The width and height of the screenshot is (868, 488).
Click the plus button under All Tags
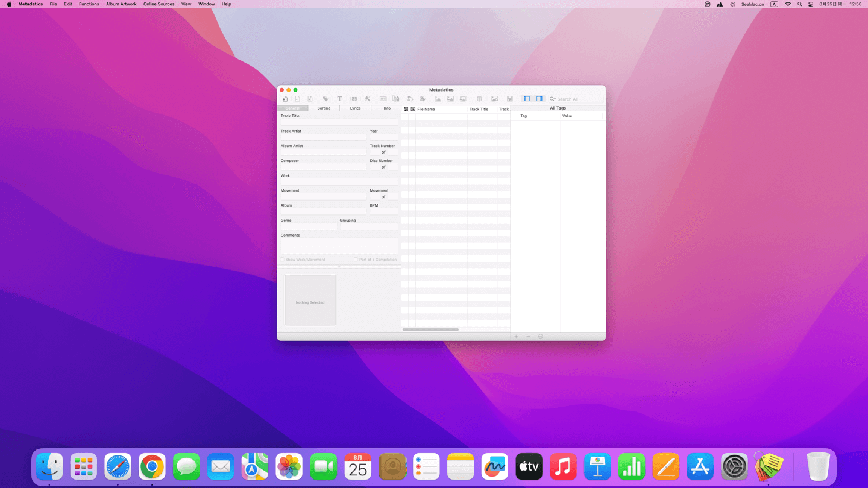(x=516, y=336)
